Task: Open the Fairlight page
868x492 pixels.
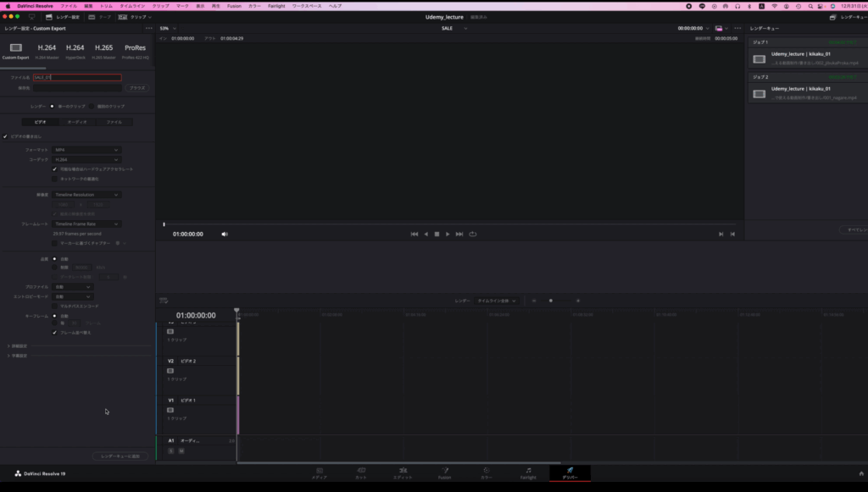Action: 528,473
